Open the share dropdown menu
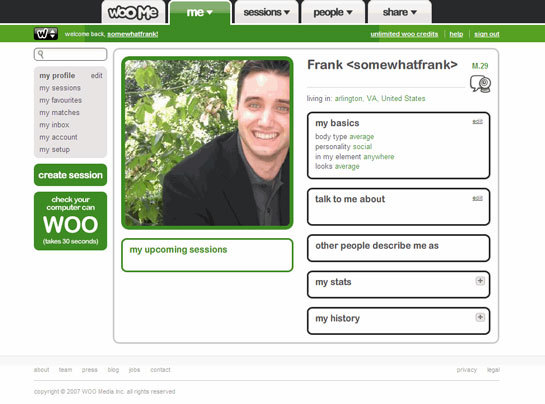The height and width of the screenshot is (404, 545). pyautogui.click(x=400, y=13)
